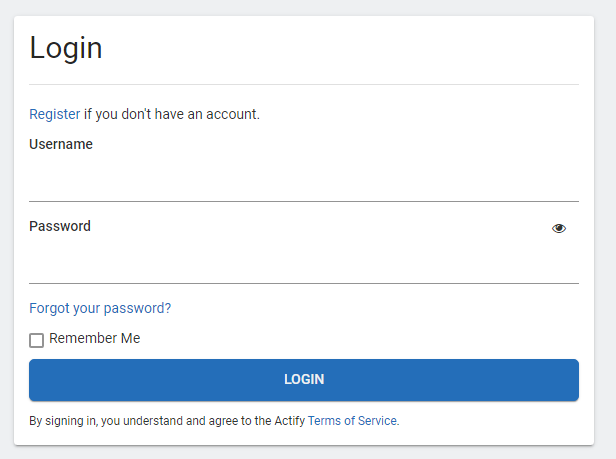
Task: Click the Username field label
Action: 61,144
